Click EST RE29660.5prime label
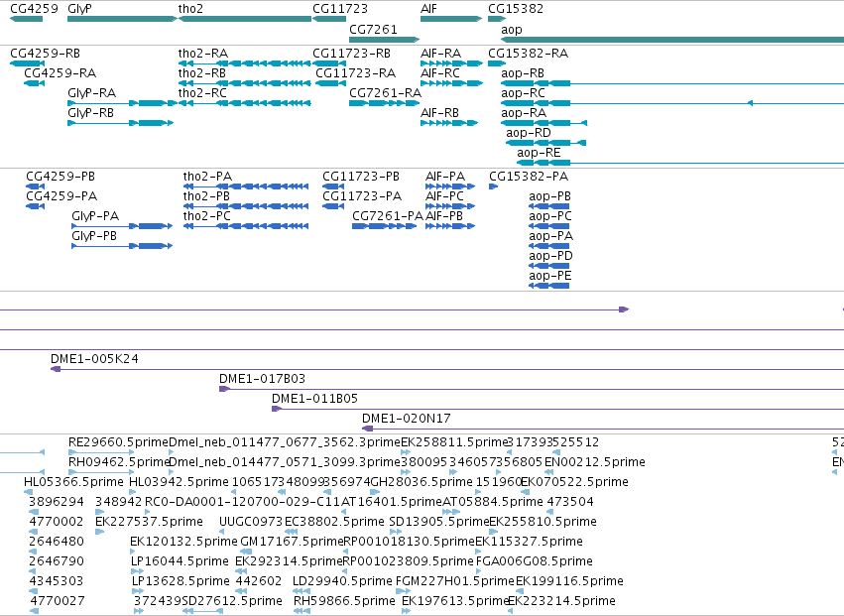Viewport: 844px width, 616px height. 118,442
